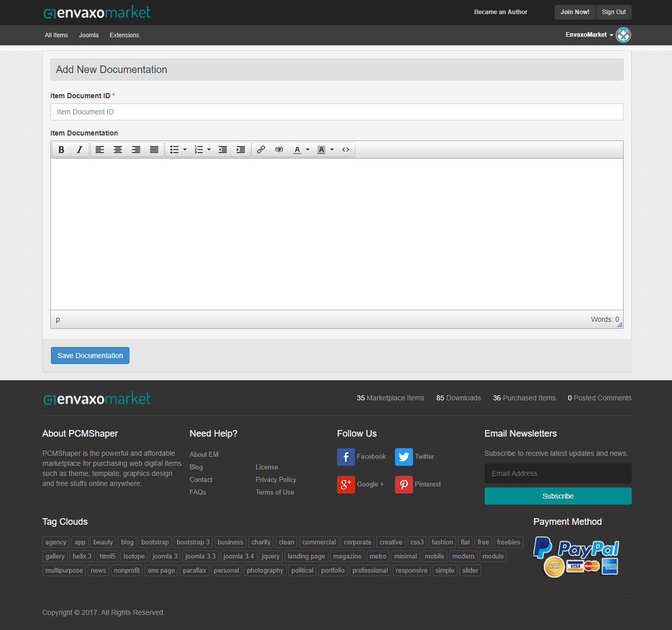Open the Privacy Policy link

click(x=276, y=479)
